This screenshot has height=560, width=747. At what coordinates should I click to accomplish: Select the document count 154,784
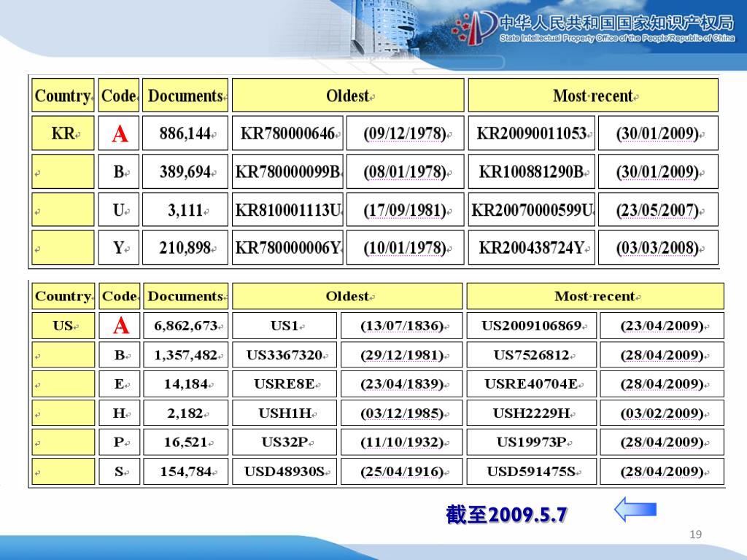(x=186, y=472)
